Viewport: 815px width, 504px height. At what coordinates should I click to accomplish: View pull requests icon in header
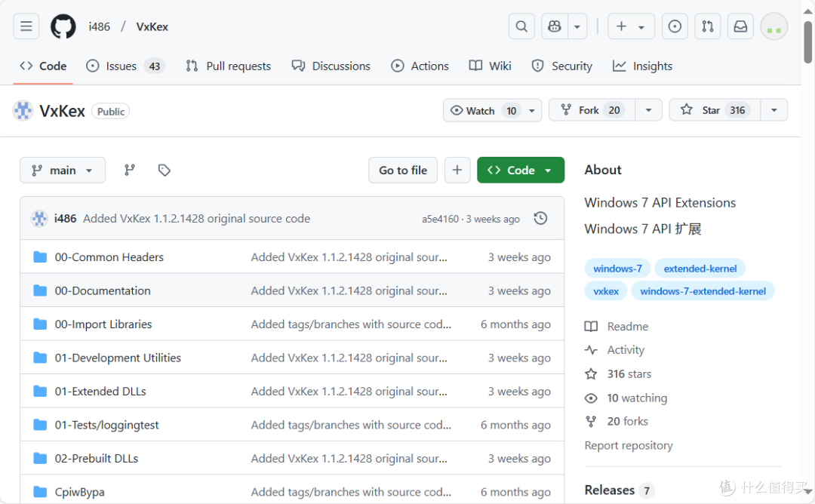pyautogui.click(x=708, y=26)
